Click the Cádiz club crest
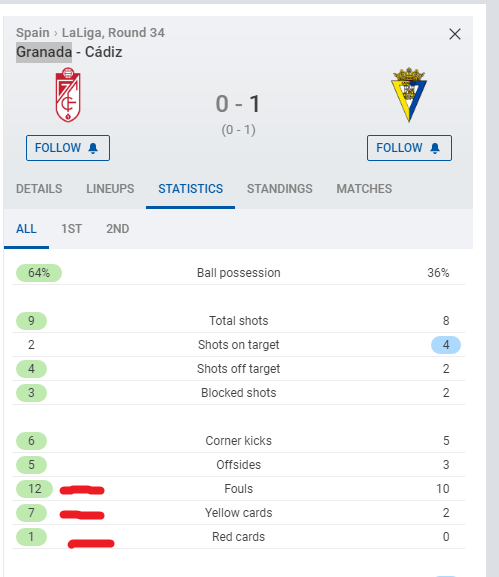Viewport: 499px width, 577px height. pyautogui.click(x=409, y=95)
